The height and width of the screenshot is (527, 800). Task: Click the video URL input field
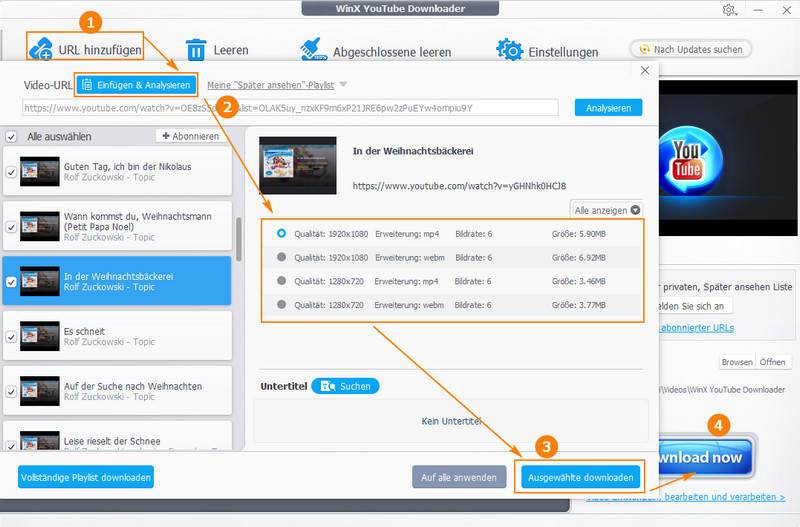290,108
